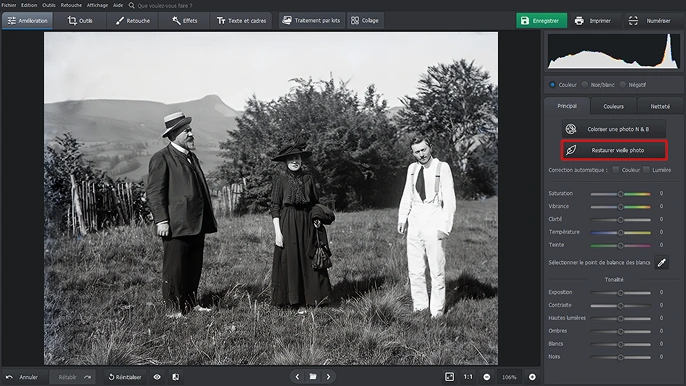
Task: Open the folder browse icon
Action: click(313, 376)
